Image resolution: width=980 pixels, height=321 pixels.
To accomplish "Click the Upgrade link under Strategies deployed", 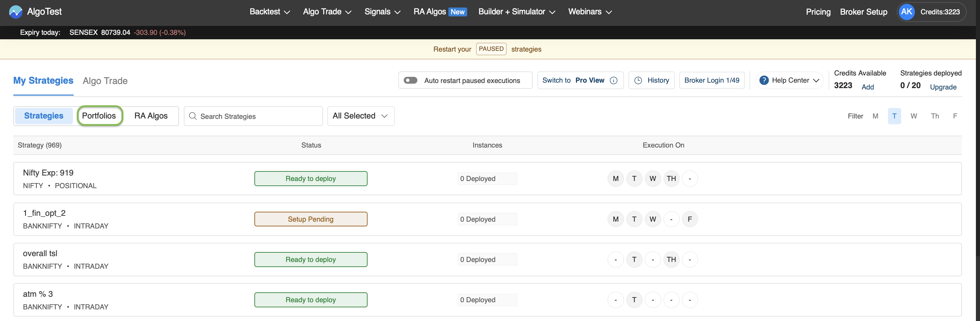I will point(943,87).
